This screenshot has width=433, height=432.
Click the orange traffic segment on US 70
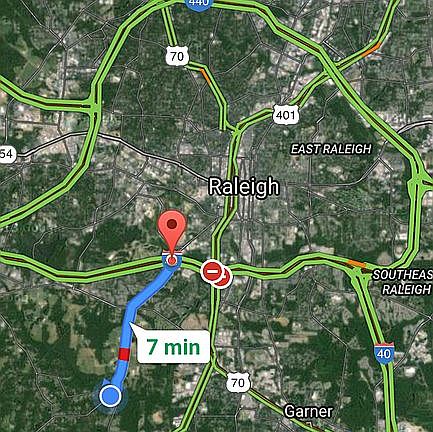205,75
